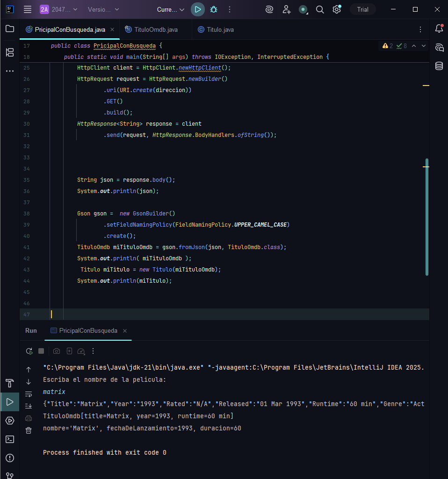The height and width of the screenshot is (479, 448).
Task: Switch to PricipalConBusqueda.java editor tab
Action: (70, 29)
